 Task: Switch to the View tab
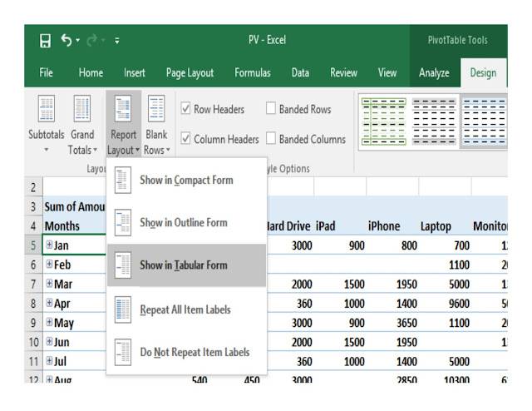click(x=387, y=72)
